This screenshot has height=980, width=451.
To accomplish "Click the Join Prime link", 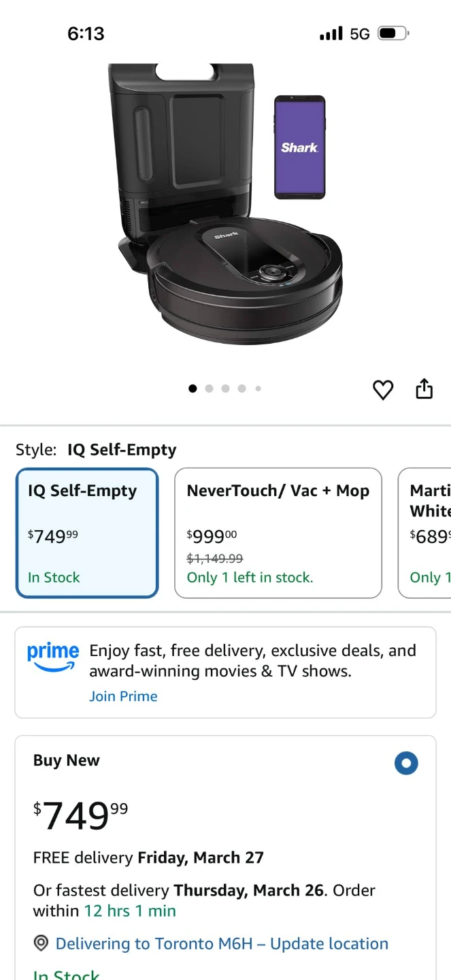I will click(123, 696).
